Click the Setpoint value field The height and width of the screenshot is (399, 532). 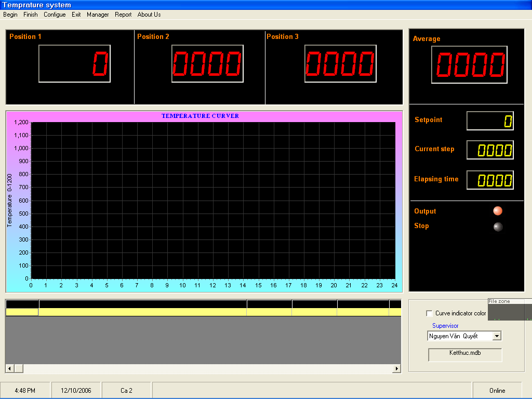[x=490, y=121]
